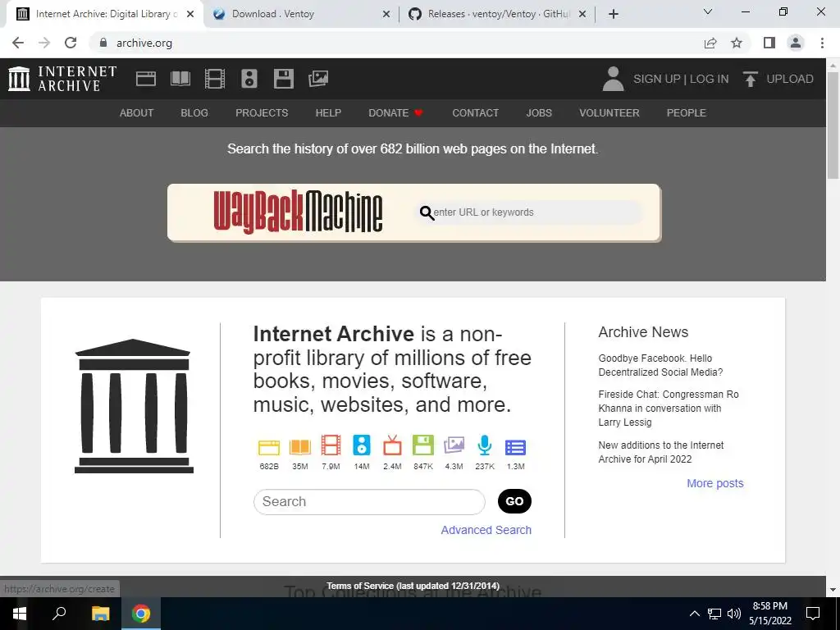Show hidden system tray icons

694,614
